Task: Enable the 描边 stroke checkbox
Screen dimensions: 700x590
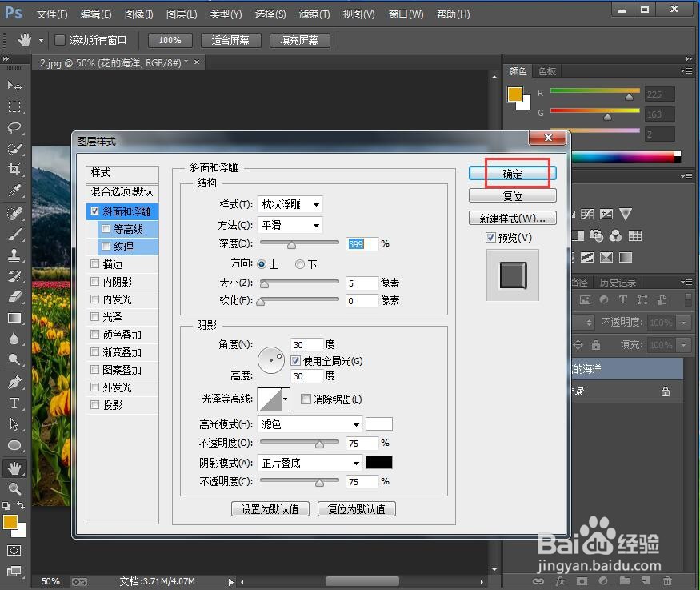Action: [x=94, y=264]
